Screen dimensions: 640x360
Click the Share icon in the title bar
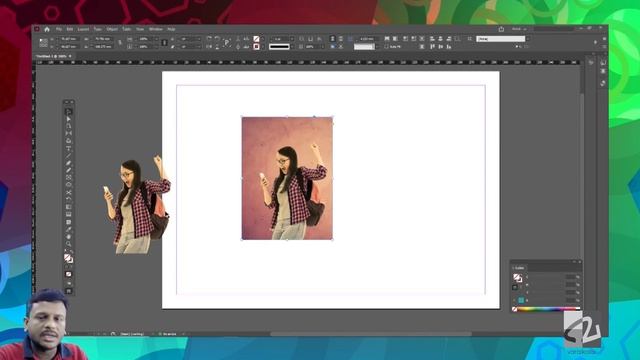coord(501,29)
